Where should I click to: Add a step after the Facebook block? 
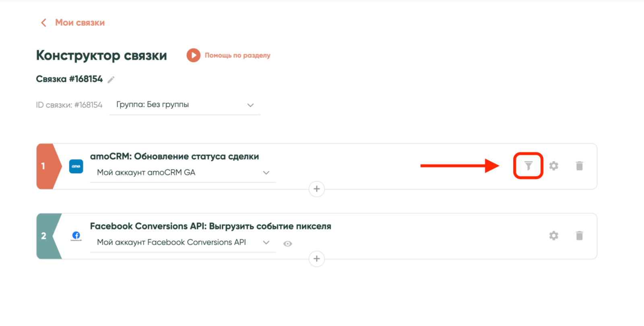coord(317,259)
